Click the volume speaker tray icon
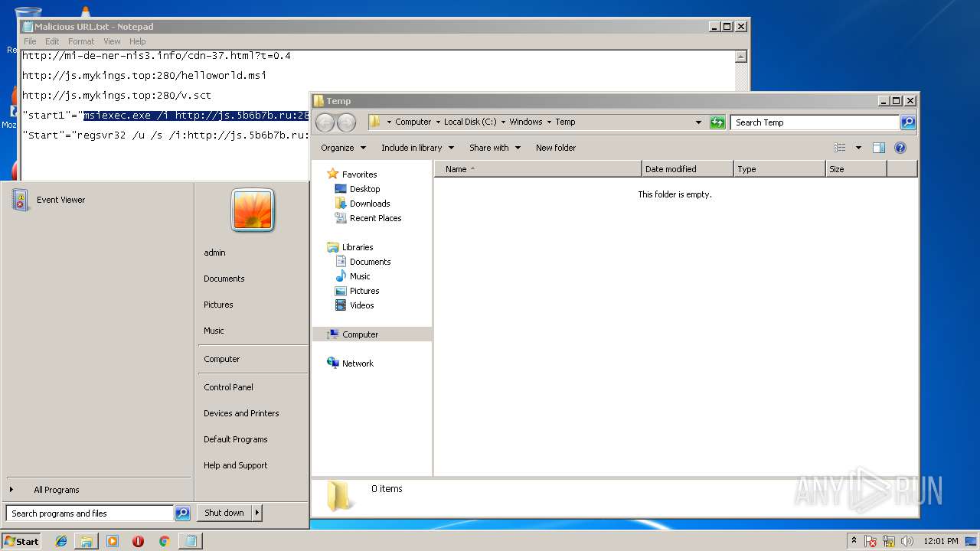 coord(906,541)
